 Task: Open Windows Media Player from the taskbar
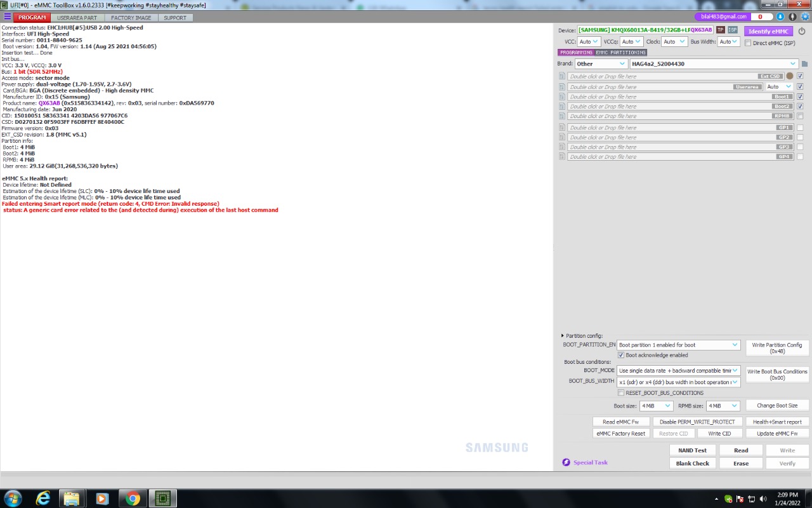[x=101, y=498]
